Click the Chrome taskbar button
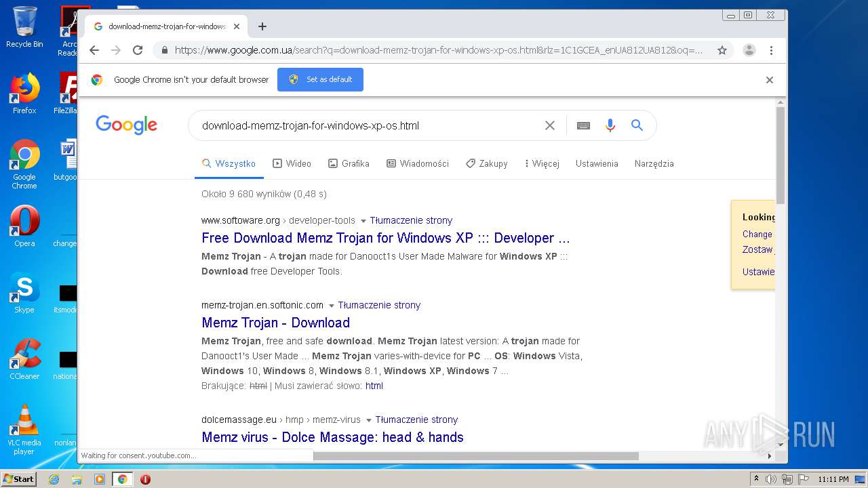The width and height of the screenshot is (868, 488). pyautogui.click(x=123, y=479)
